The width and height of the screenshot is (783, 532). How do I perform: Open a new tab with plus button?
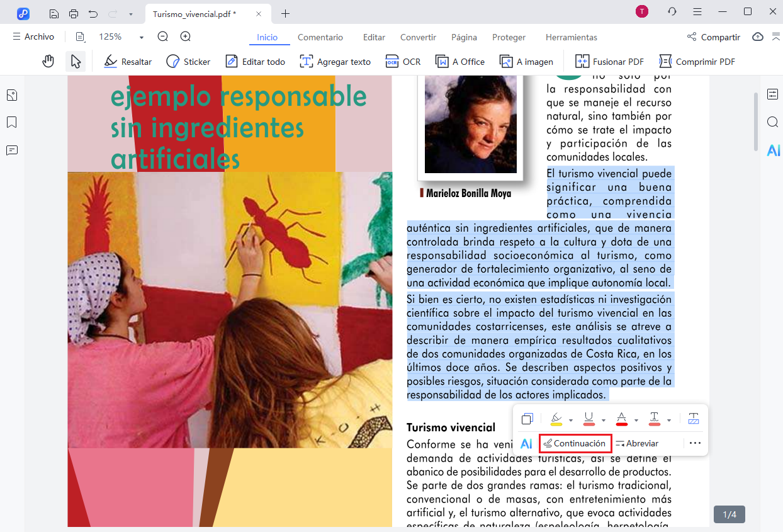point(286,13)
